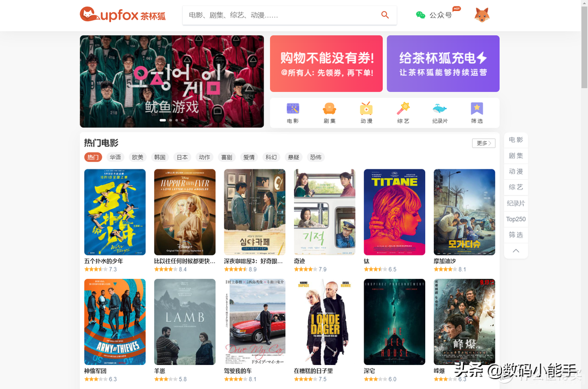The height and width of the screenshot is (389, 588).
Task: Select the 动漫 TV icon
Action: (x=366, y=109)
